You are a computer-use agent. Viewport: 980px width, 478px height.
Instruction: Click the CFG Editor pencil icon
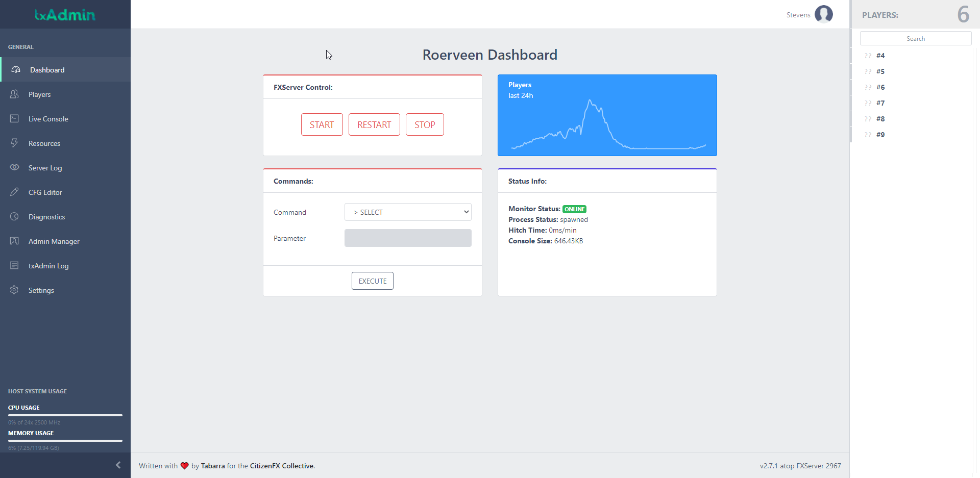pos(14,192)
